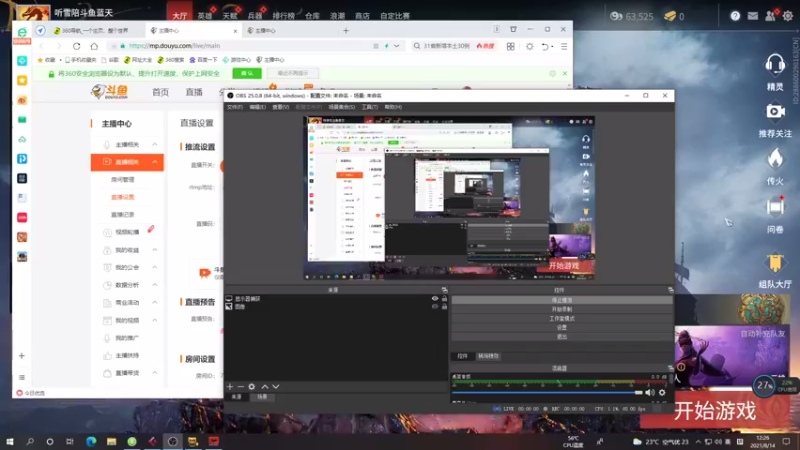Open taskbar search magnifier

(30, 441)
